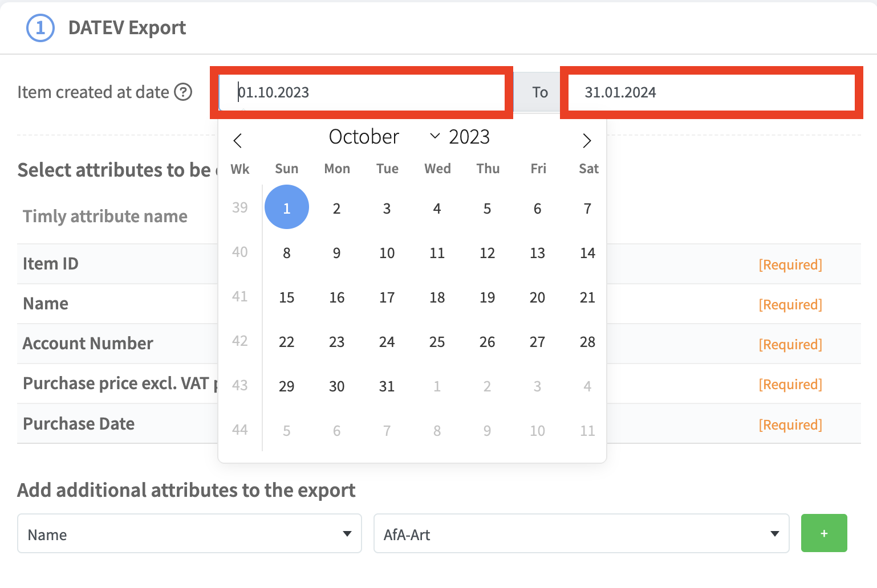
Task: Select October 29 in the calendar
Action: pos(287,386)
